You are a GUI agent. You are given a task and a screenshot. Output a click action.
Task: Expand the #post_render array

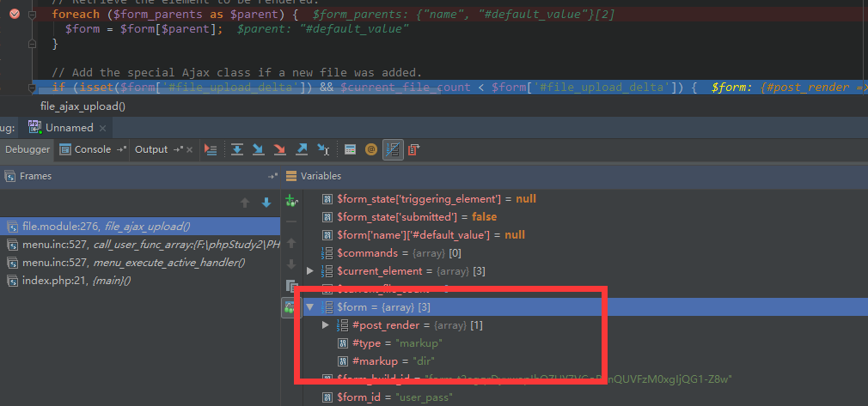pos(325,325)
